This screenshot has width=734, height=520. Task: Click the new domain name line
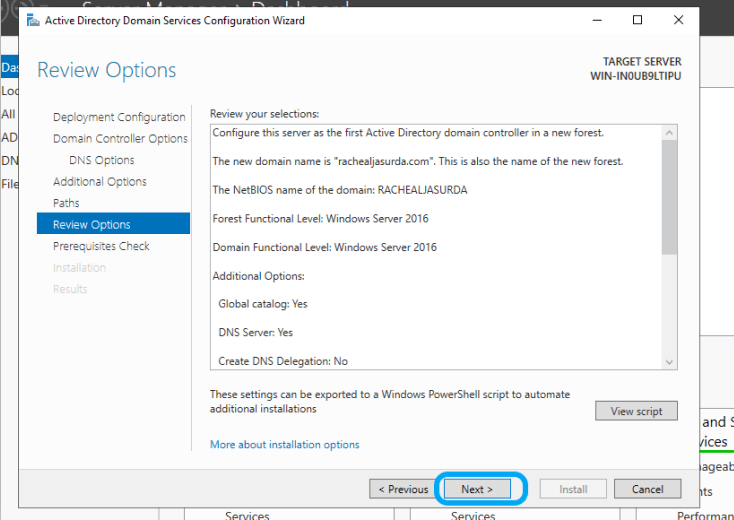point(418,161)
